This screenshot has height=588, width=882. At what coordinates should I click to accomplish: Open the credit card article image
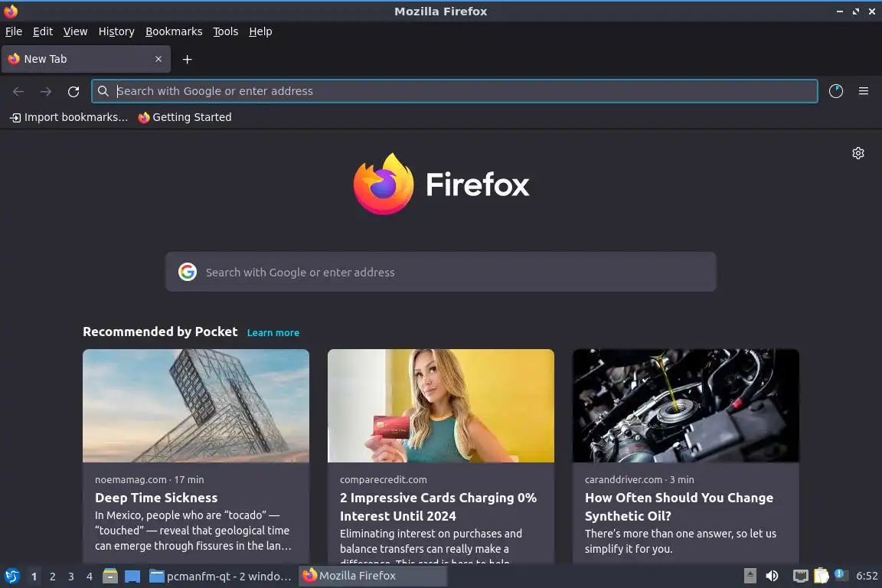[441, 406]
